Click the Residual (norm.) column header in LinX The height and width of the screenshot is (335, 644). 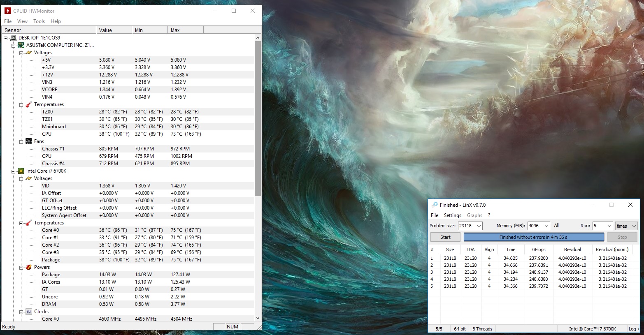612,250
